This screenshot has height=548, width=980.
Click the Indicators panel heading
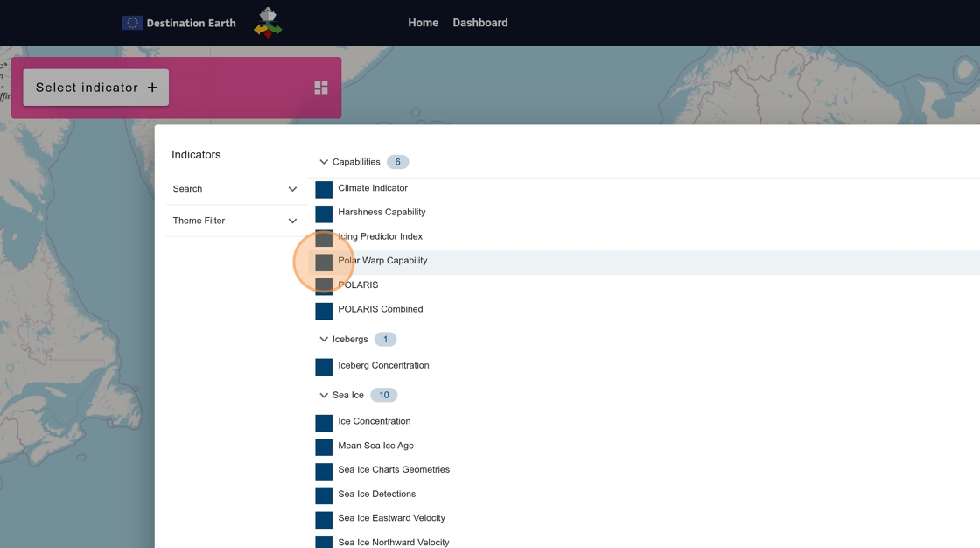(196, 155)
